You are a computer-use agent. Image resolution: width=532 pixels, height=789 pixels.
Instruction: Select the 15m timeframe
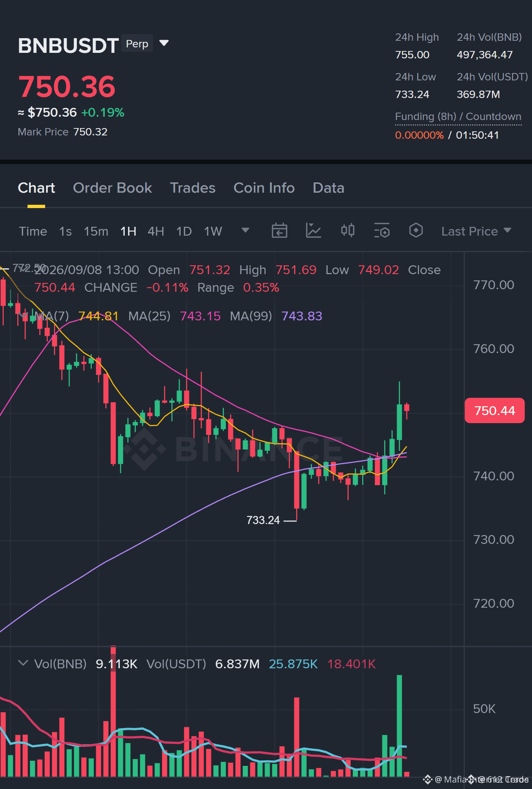(96, 231)
